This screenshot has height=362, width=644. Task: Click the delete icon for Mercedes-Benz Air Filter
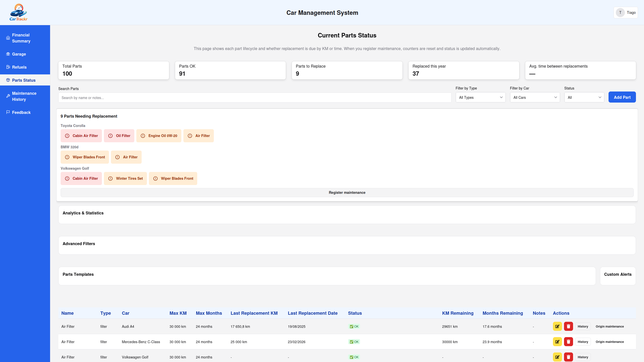pyautogui.click(x=569, y=342)
